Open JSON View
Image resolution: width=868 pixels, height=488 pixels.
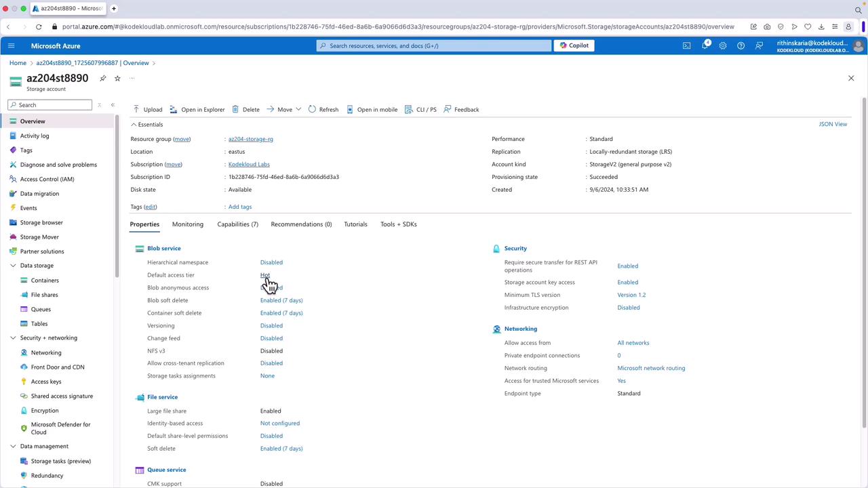[x=833, y=124]
